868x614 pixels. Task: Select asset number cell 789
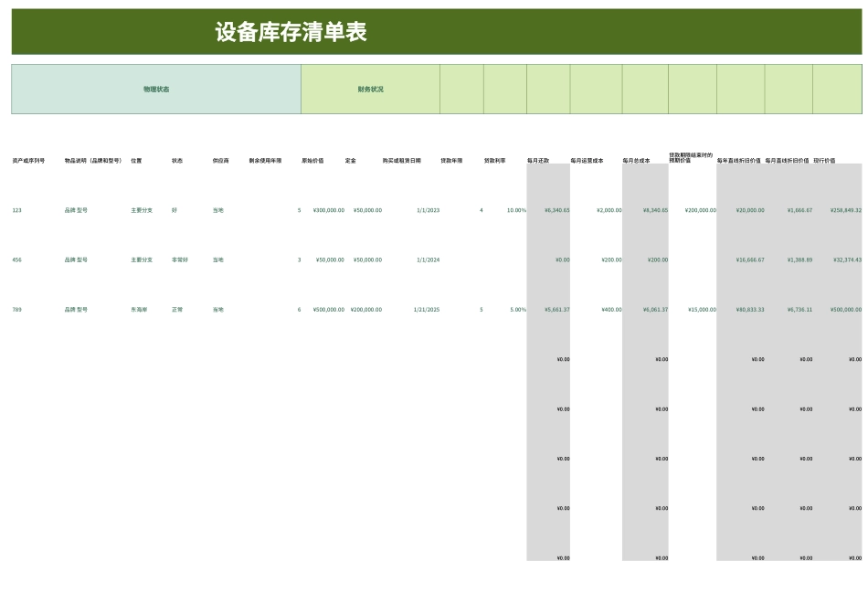coord(17,310)
